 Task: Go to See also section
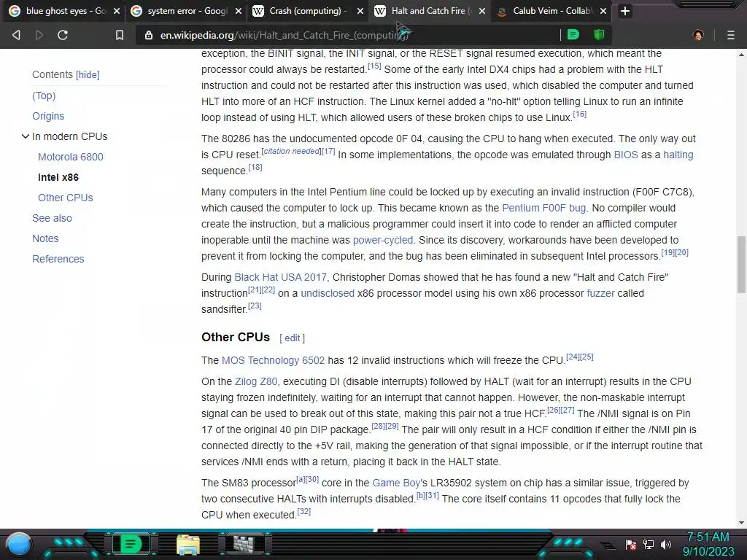52,219
